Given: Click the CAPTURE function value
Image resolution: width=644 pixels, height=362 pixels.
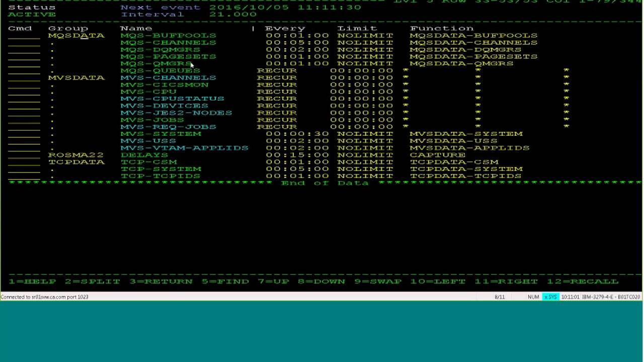Looking at the screenshot, I should tap(438, 155).
